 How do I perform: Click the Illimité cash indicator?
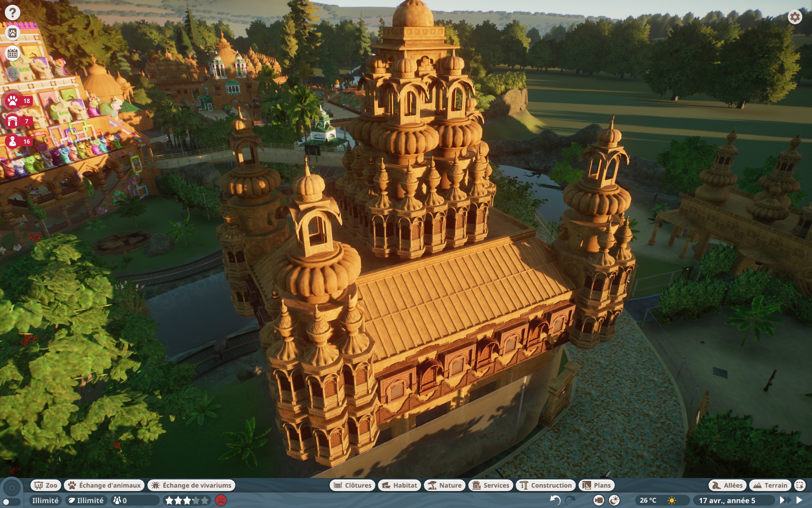click(45, 500)
